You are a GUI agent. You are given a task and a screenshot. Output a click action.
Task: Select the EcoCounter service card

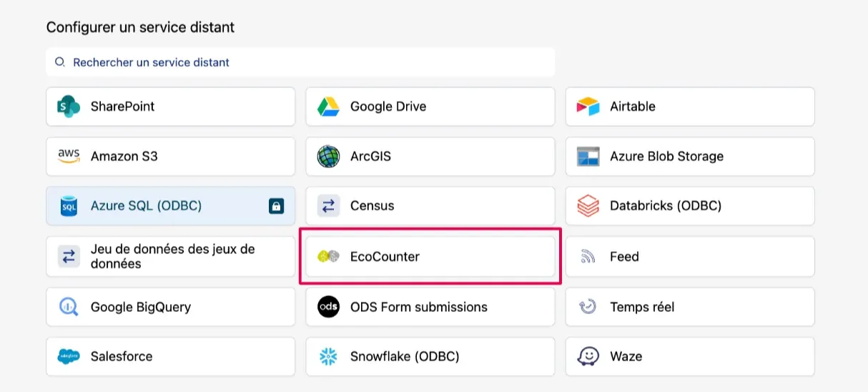point(430,256)
